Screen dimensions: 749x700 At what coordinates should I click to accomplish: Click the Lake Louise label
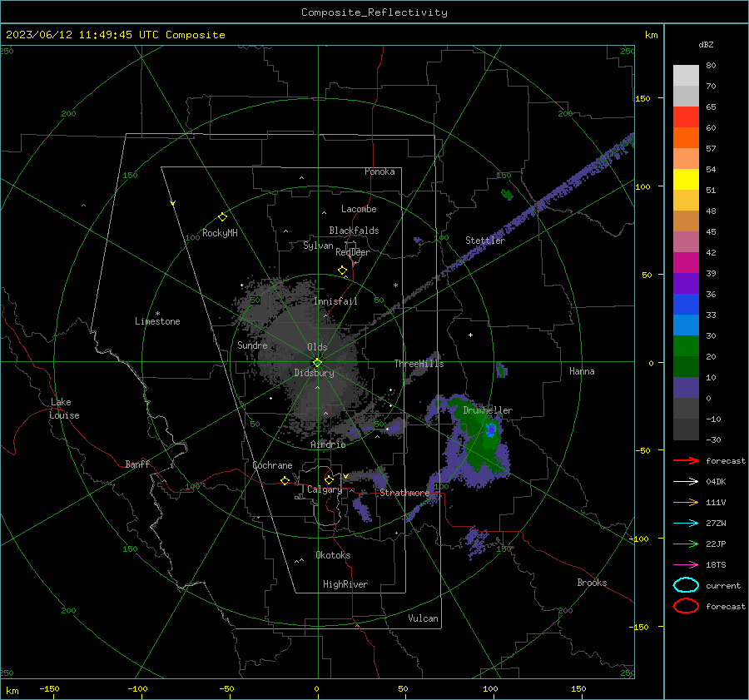[64, 409]
